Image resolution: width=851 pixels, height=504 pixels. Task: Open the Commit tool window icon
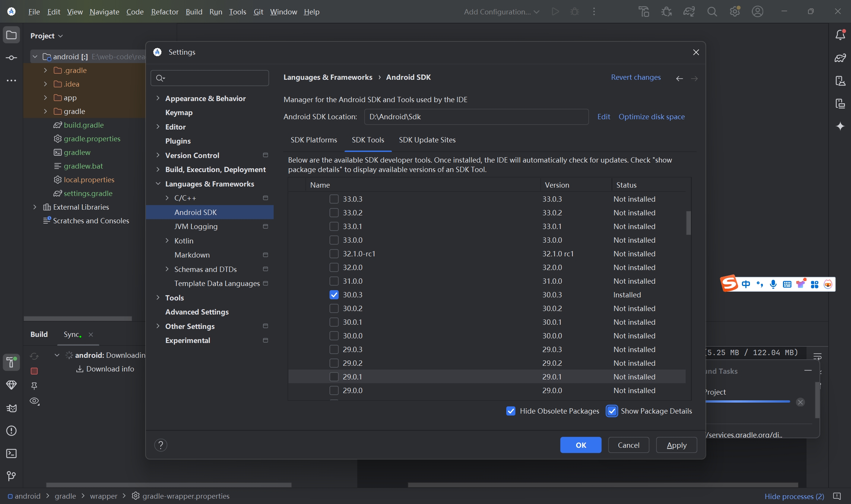click(x=11, y=58)
